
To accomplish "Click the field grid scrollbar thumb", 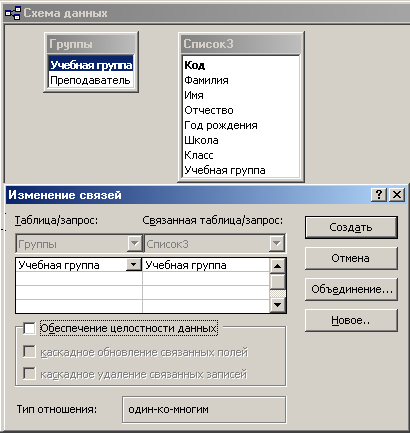I will [278, 281].
